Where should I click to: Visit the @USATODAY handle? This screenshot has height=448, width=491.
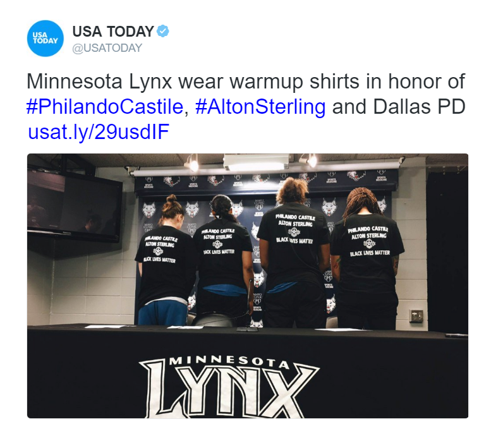click(x=107, y=48)
